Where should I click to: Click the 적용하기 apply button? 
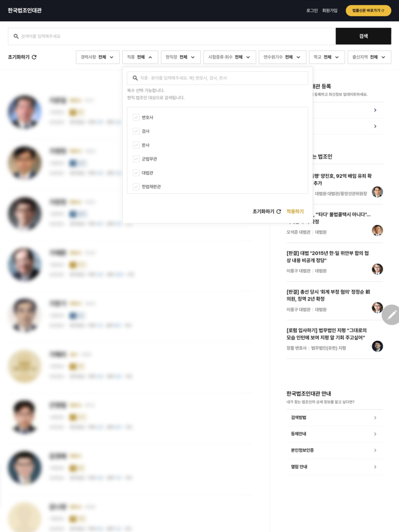tap(295, 211)
